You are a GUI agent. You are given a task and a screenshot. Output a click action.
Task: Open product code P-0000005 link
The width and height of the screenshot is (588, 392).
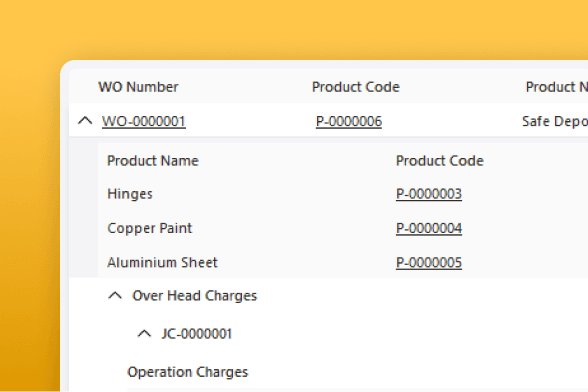(429, 263)
